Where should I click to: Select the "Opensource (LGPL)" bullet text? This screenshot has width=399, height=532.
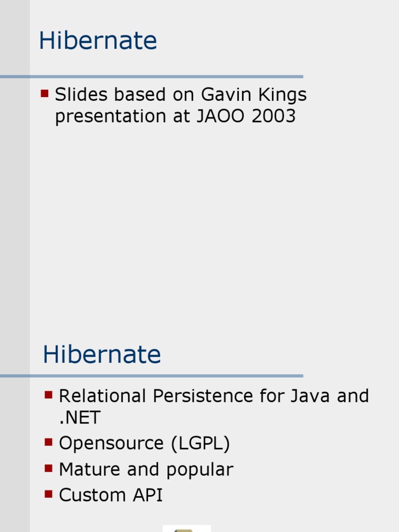pyautogui.click(x=144, y=443)
